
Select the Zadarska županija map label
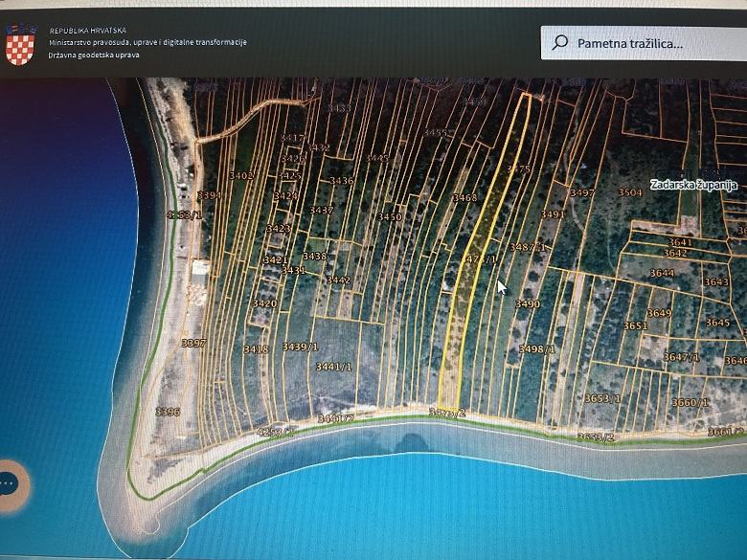tap(693, 185)
